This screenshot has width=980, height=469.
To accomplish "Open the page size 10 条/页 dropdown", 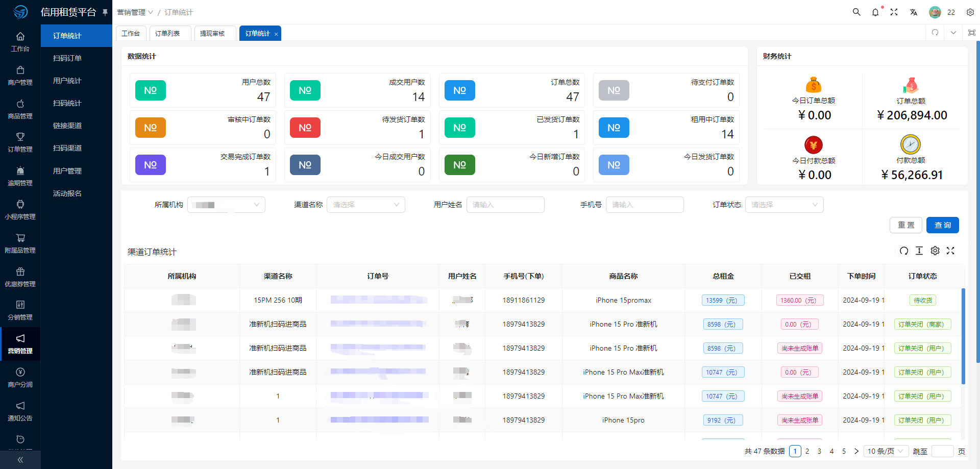I will tap(887, 451).
